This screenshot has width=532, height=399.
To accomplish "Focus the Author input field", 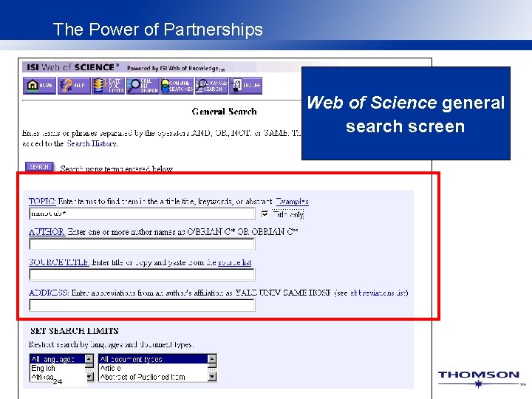I will tap(142, 245).
